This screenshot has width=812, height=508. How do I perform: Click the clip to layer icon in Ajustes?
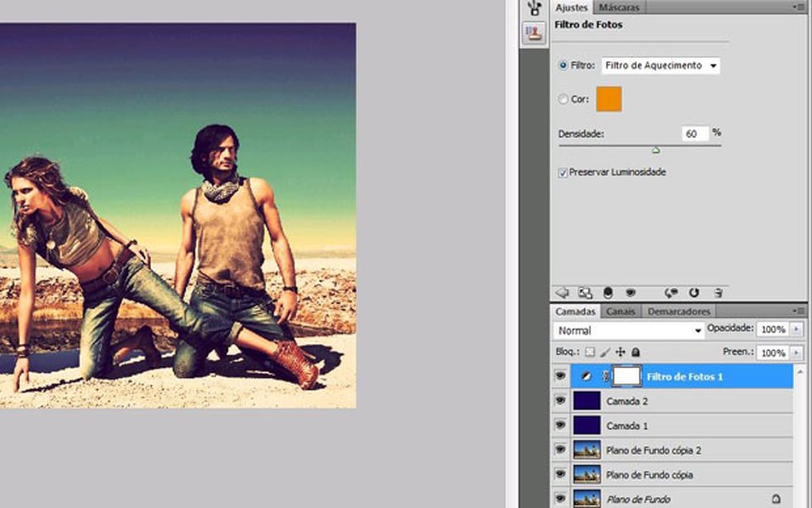(x=608, y=293)
